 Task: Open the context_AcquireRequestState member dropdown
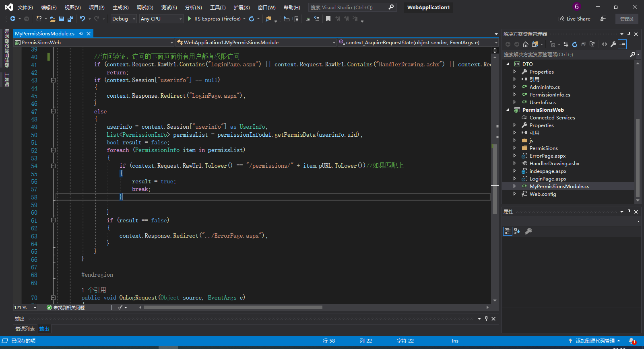[418, 43]
